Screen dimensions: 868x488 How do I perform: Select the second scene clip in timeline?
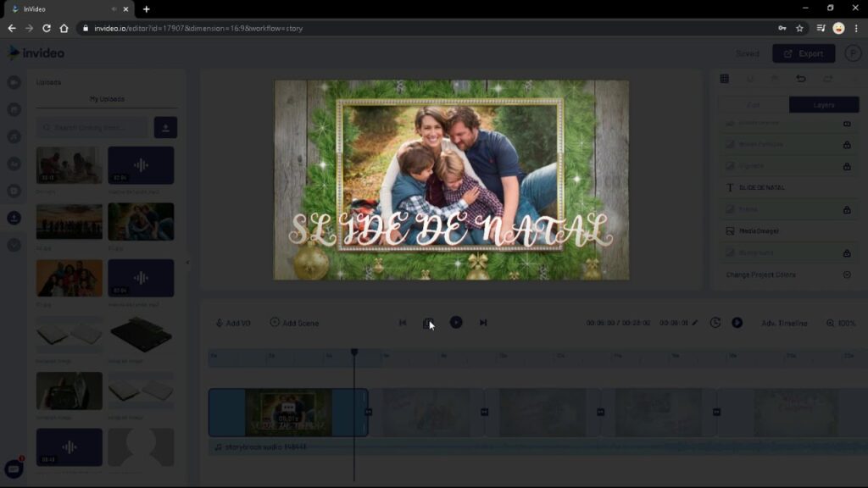[427, 413]
